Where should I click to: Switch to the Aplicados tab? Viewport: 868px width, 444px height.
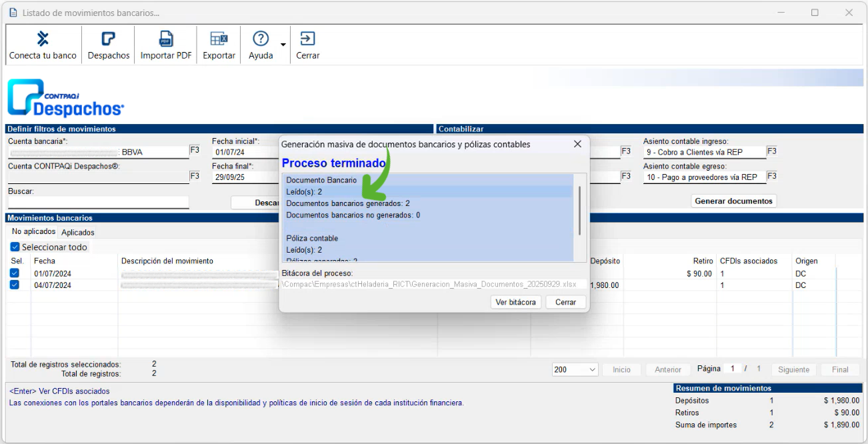[77, 233]
